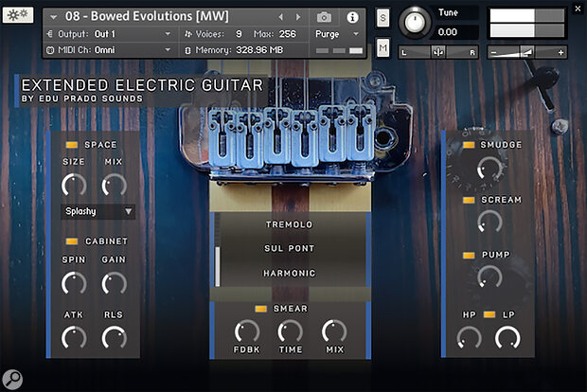The width and height of the screenshot is (587, 392).
Task: Go to previous instrument preset arrow
Action: click(281, 17)
